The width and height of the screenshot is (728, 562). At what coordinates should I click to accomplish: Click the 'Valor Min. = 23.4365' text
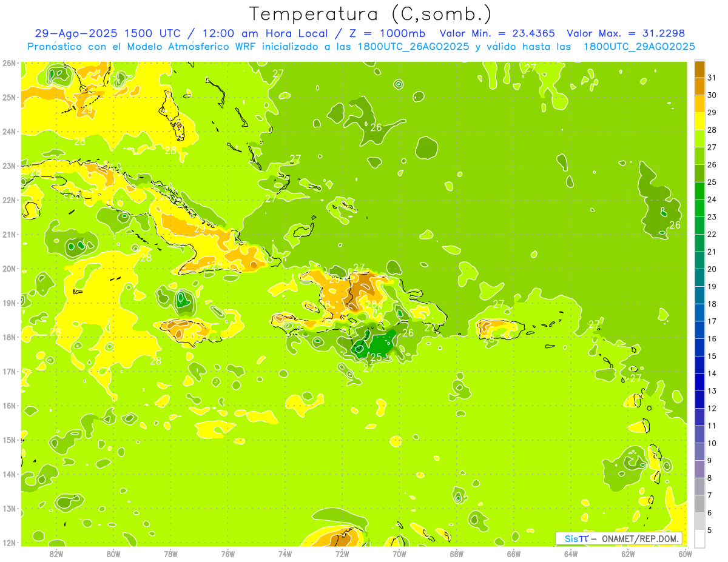tap(497, 33)
